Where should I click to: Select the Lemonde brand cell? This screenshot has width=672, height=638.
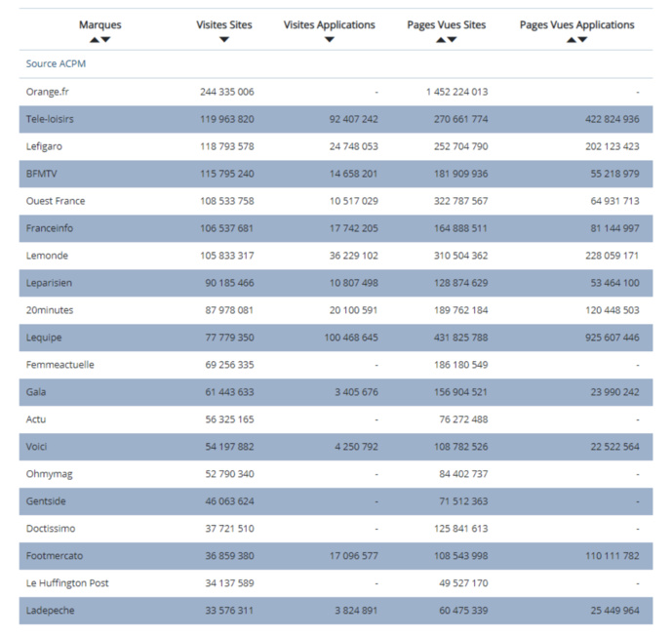click(x=48, y=256)
